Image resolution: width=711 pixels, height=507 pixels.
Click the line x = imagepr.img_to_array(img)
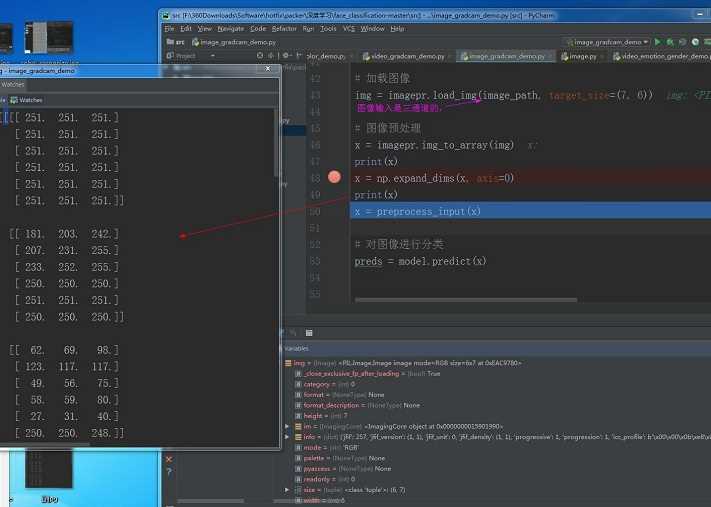(x=434, y=145)
